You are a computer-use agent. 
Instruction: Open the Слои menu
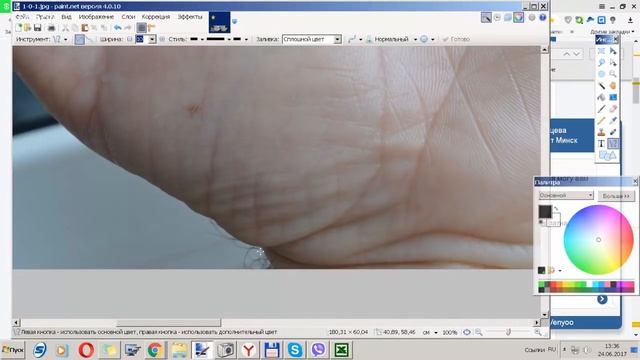[128, 17]
